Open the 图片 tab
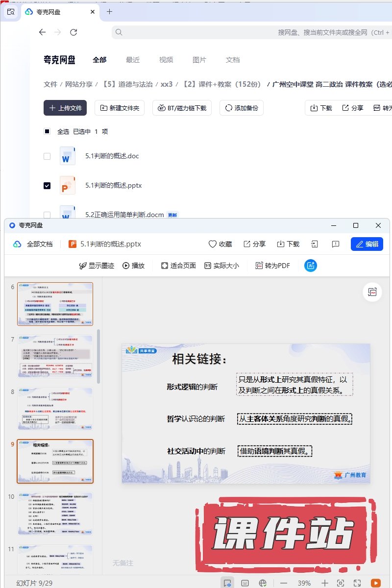Image resolution: width=392 pixels, height=588 pixels. [199, 60]
